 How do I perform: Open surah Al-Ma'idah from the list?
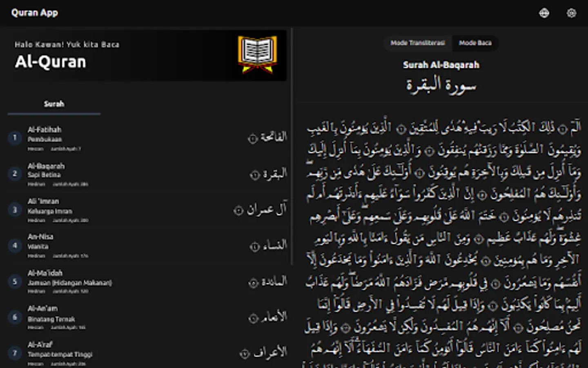[147, 281]
